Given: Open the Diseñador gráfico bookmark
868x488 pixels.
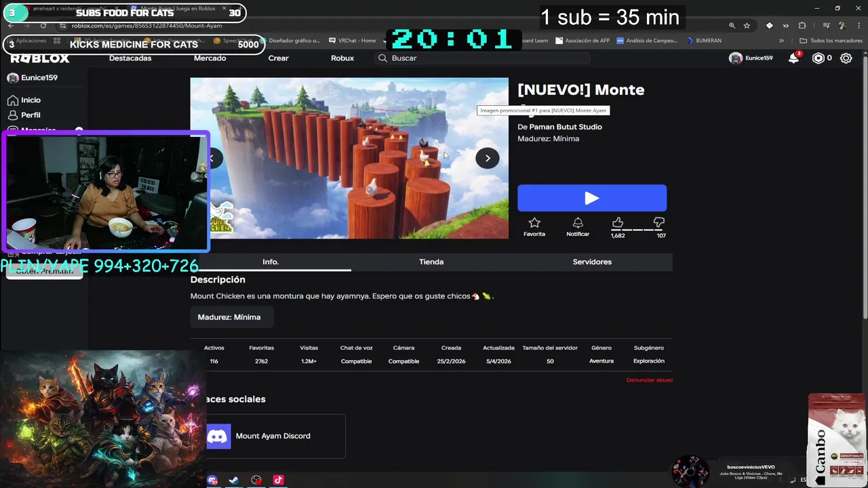Looking at the screenshot, I should tap(290, 41).
